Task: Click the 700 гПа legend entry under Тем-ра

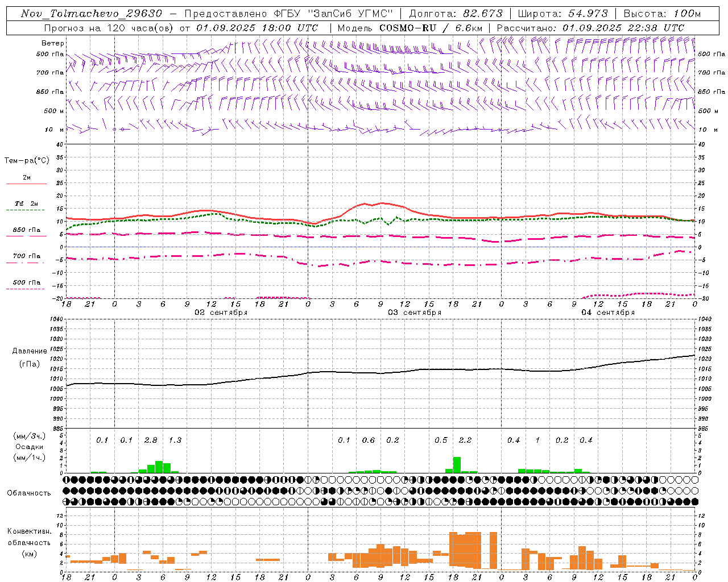Action: 27,256
